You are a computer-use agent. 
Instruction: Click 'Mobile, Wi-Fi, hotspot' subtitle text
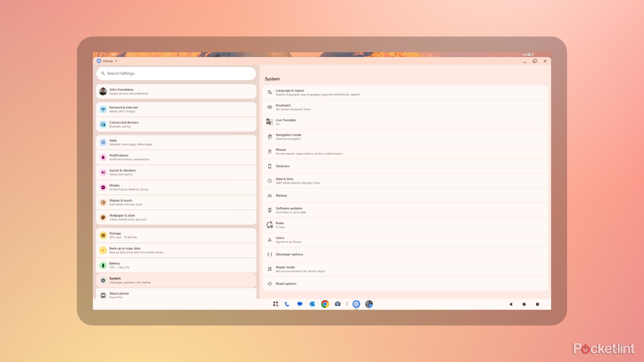click(x=122, y=111)
